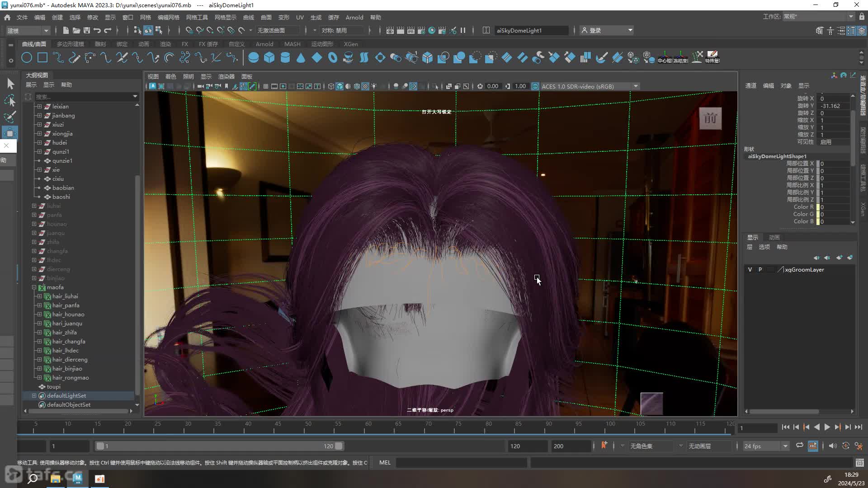
Task: Pause viewport rendering with the pause icon
Action: 463,30
